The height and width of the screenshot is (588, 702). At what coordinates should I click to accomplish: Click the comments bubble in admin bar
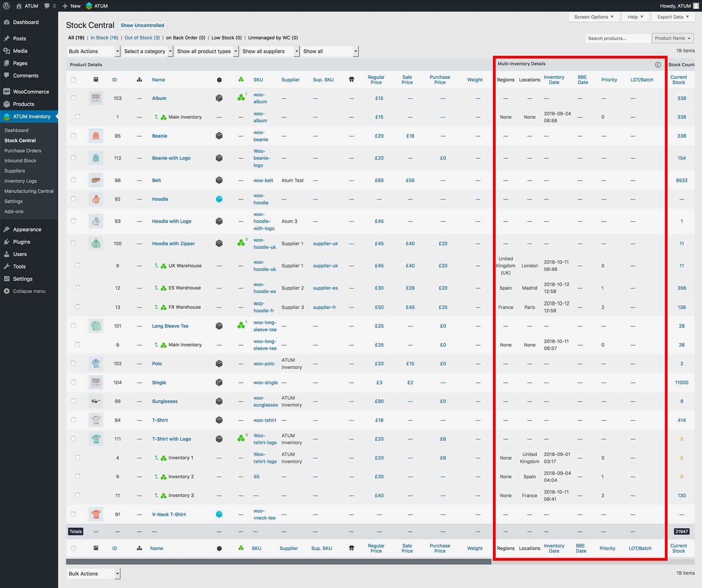click(47, 6)
